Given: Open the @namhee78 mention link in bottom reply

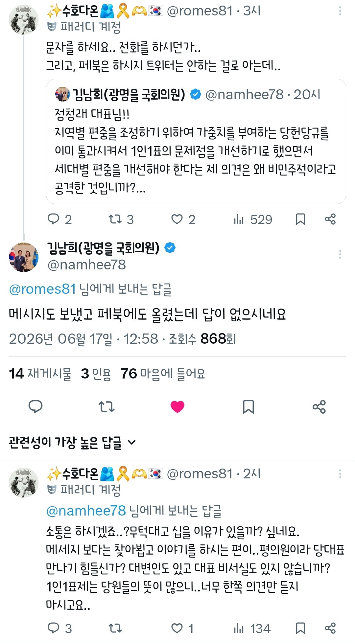Looking at the screenshot, I should (x=86, y=511).
